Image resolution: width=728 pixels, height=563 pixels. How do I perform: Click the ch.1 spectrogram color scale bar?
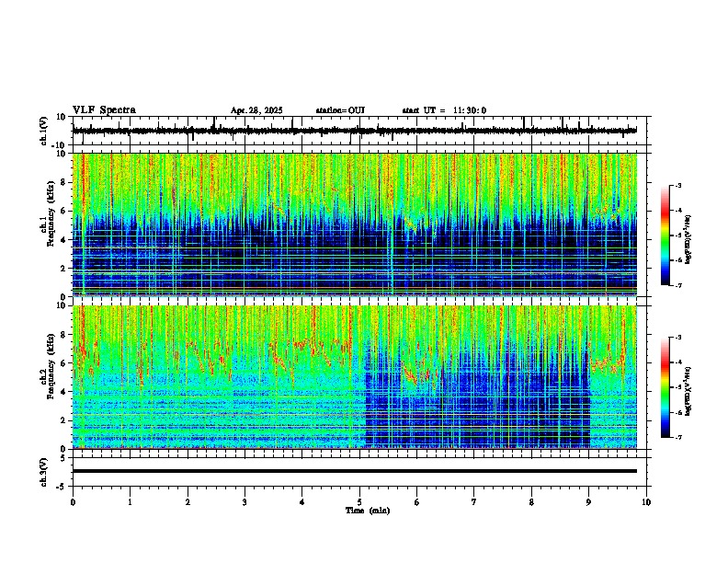[665, 236]
